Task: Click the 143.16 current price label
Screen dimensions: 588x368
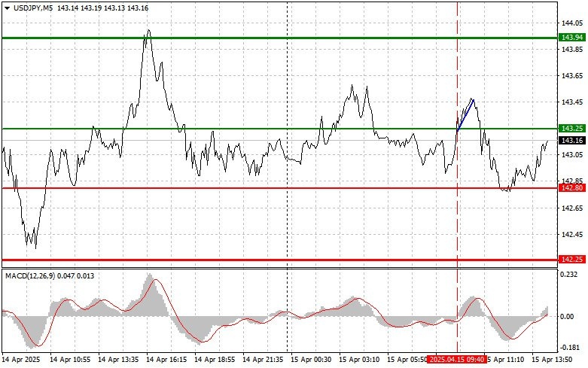Action: pyautogui.click(x=572, y=141)
